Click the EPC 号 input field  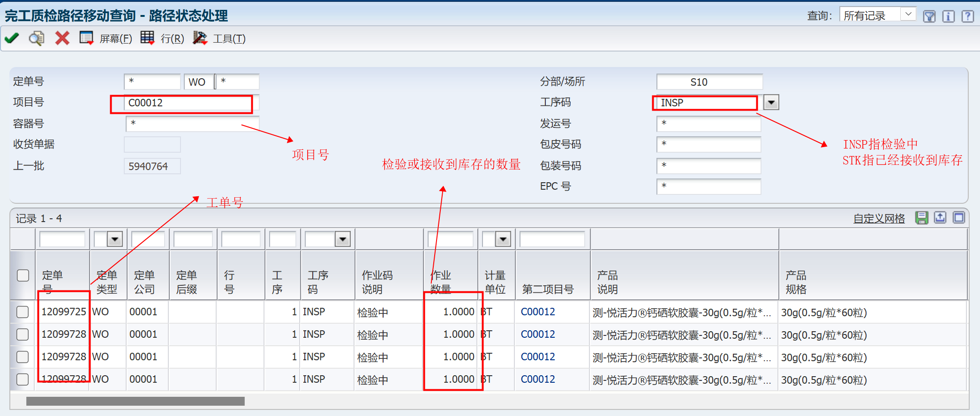(709, 186)
